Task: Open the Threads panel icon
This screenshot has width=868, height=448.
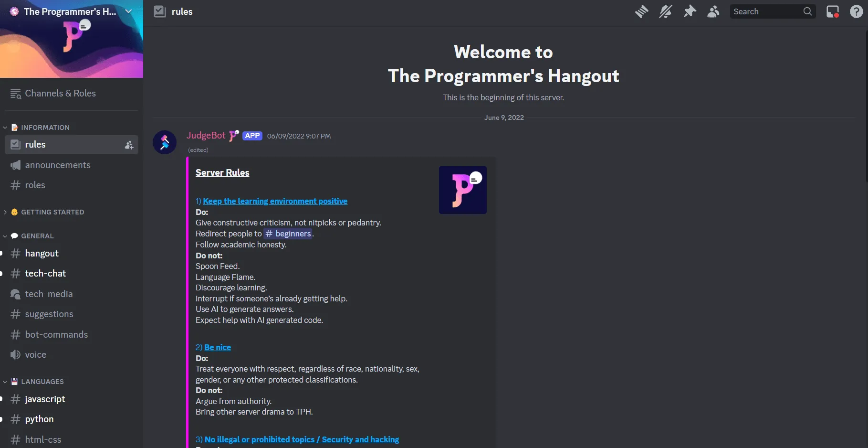Action: click(x=642, y=11)
